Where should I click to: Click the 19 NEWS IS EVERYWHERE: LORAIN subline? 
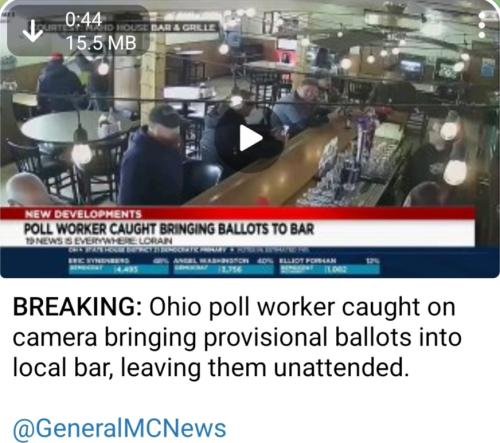point(99,241)
